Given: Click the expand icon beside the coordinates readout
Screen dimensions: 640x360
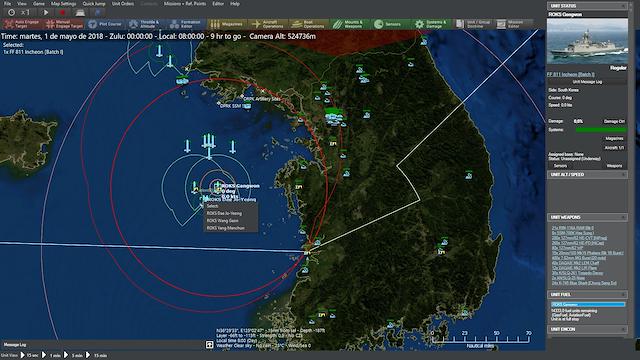Looking at the screenshot, I should click(209, 345).
